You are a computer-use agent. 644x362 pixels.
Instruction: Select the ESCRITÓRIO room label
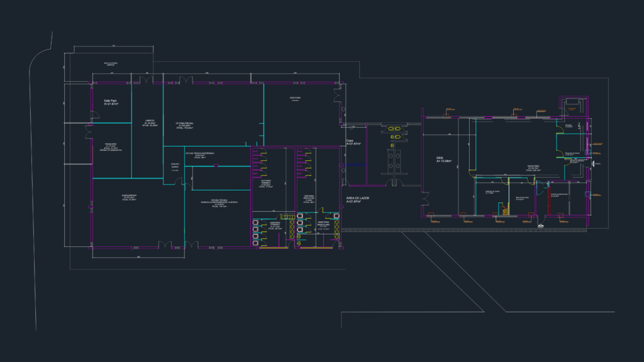[x=533, y=168]
